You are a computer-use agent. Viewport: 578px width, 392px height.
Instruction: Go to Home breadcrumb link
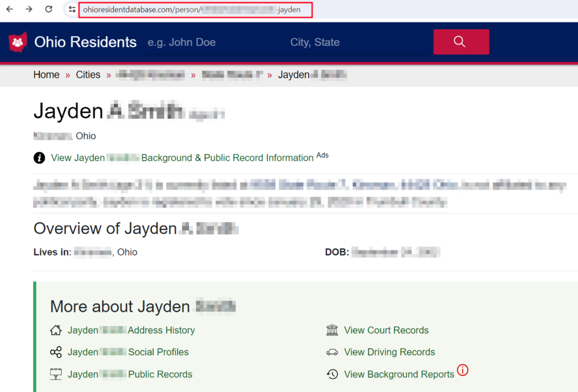(x=46, y=75)
